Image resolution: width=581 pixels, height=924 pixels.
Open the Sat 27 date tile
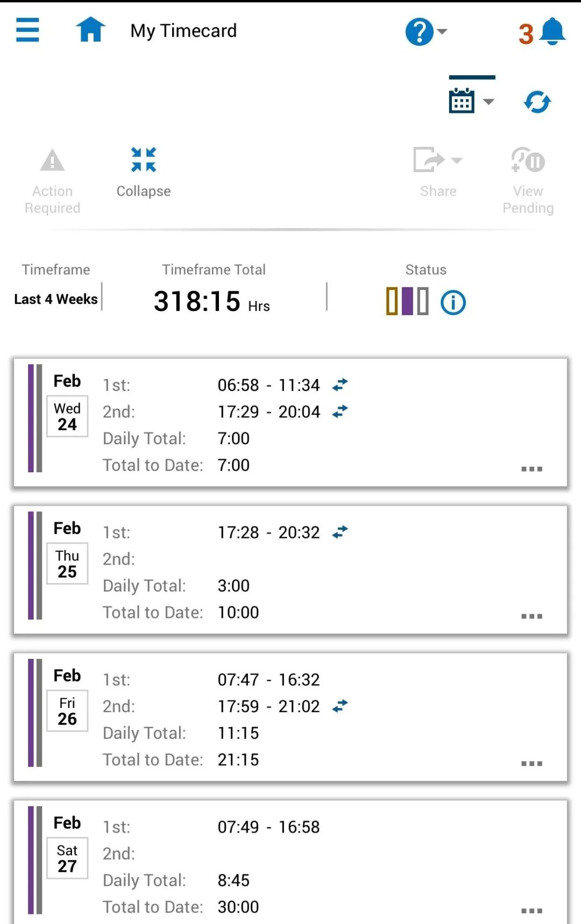coord(67,858)
